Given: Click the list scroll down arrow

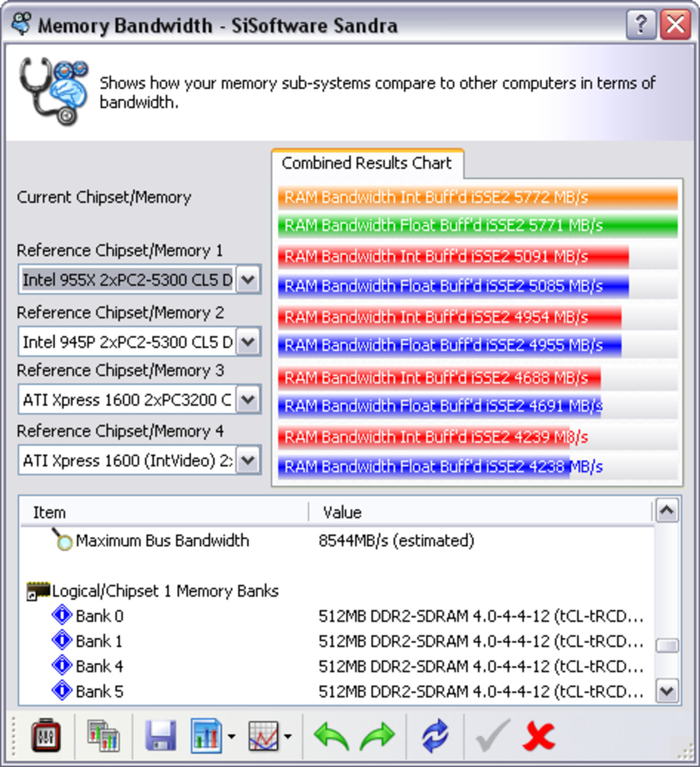Looking at the screenshot, I should tap(667, 691).
